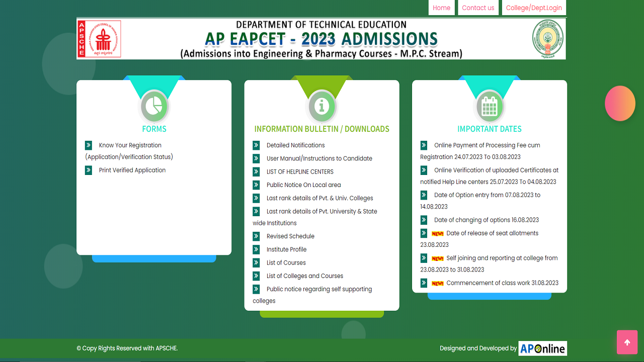This screenshot has height=362, width=644.
Task: Click Online Verification of uploaded Certificates entry
Action: (490, 176)
